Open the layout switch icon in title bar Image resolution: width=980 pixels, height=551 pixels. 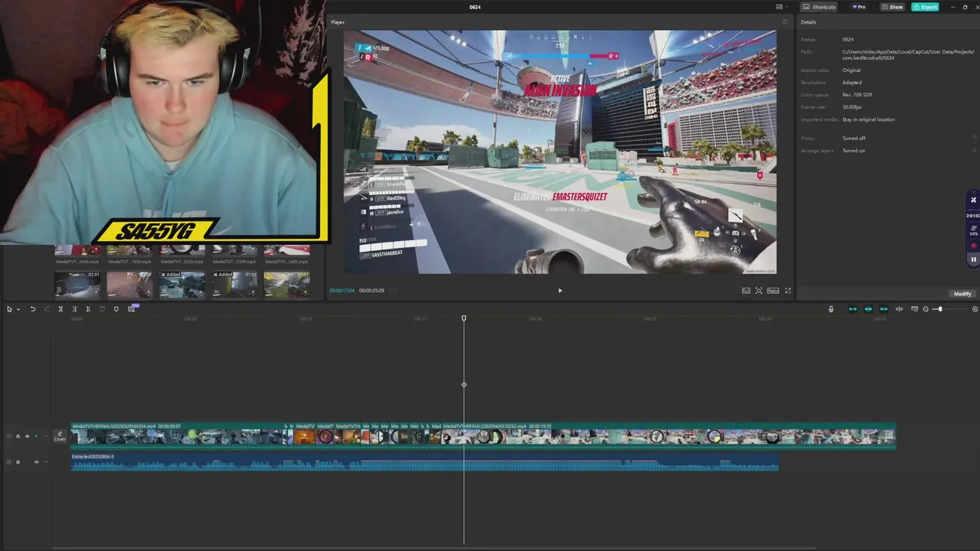pos(780,7)
